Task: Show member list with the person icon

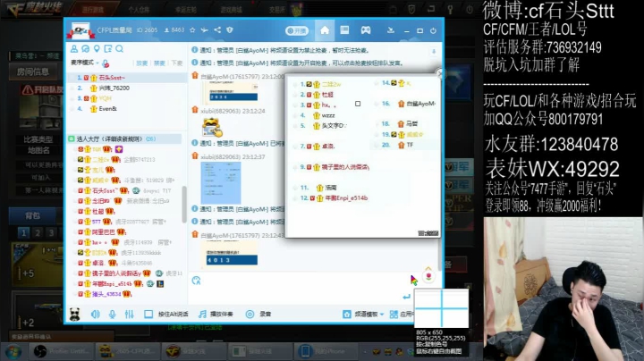Action: [x=74, y=49]
